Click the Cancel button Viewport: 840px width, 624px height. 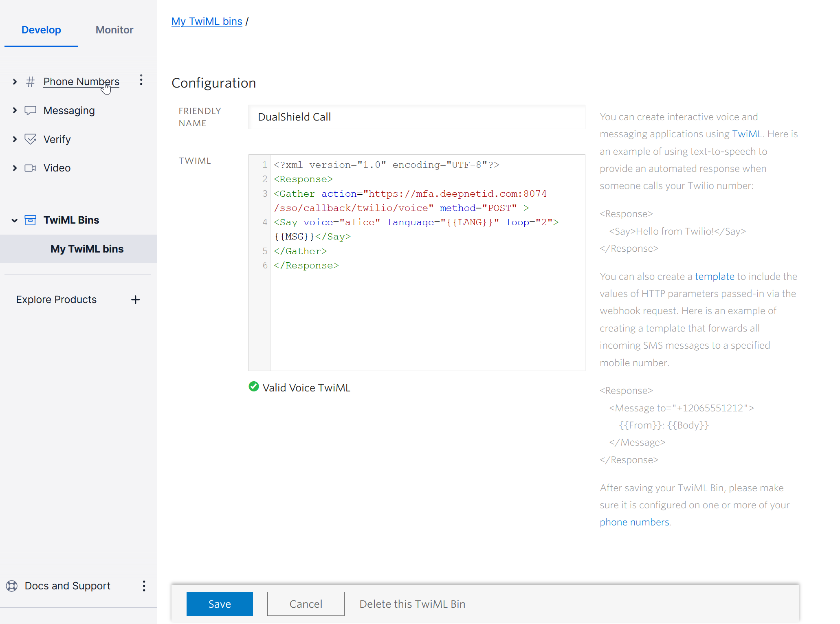306,604
